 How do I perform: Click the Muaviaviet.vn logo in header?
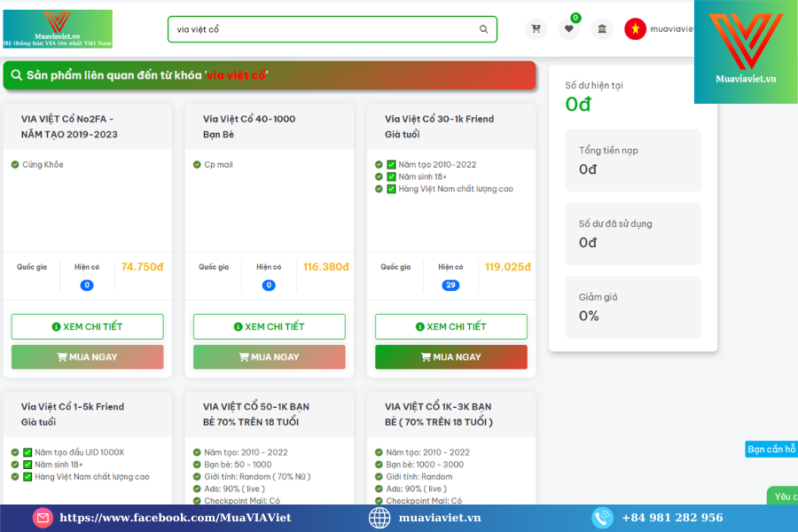click(58, 29)
